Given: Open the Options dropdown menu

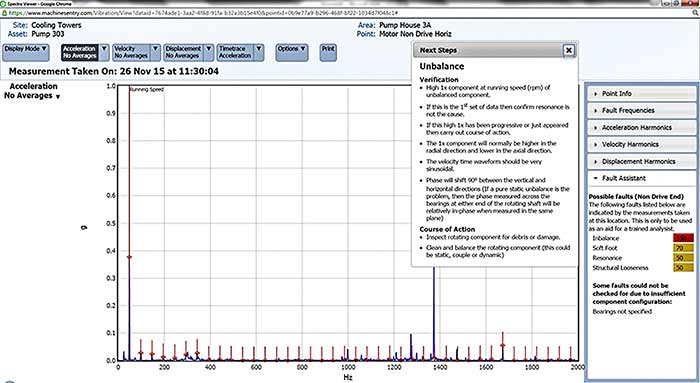Looking at the screenshot, I should pos(292,52).
